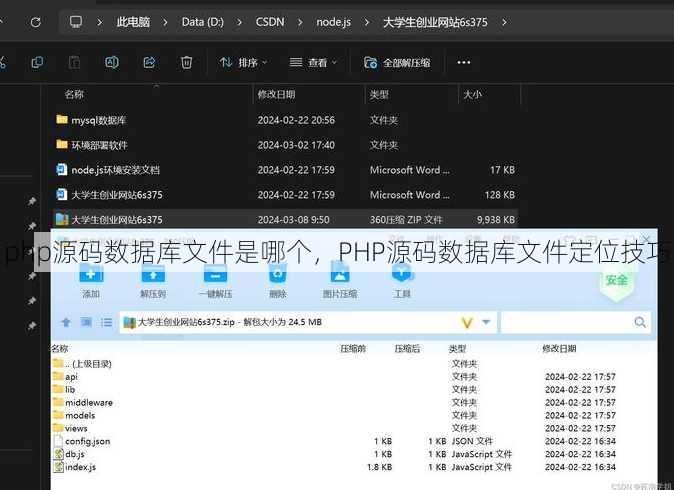Select the 128 KB Word document 大学生创业网站6s375

tap(286, 195)
